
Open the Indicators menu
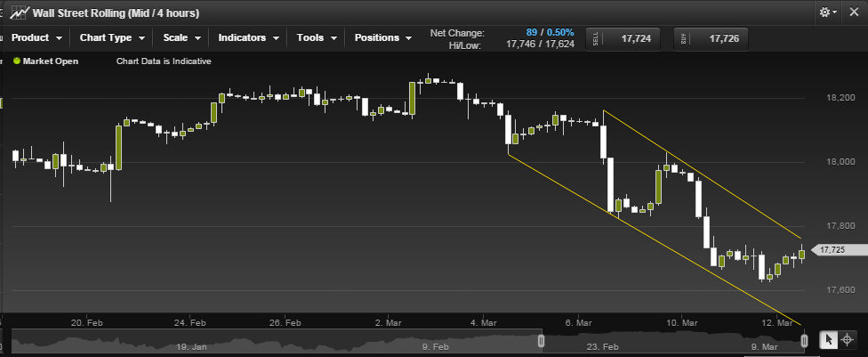click(249, 37)
